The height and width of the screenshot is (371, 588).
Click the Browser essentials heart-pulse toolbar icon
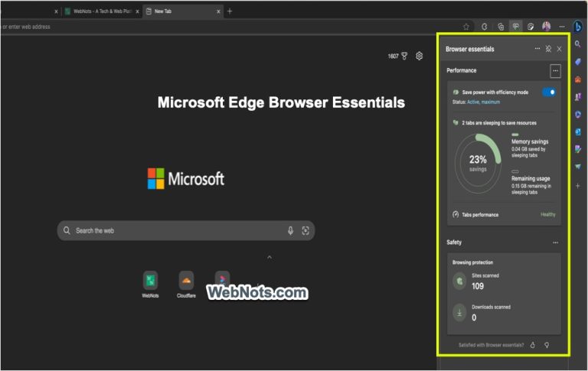(x=516, y=26)
